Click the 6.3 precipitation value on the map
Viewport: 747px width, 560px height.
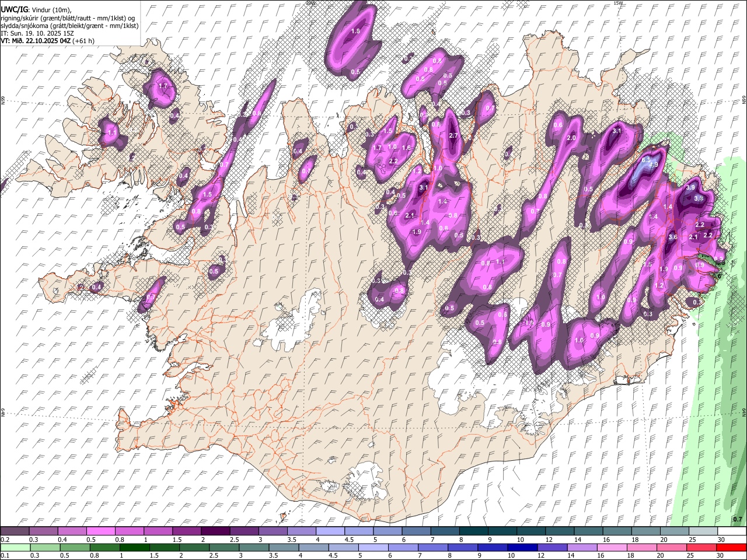pyautogui.click(x=646, y=159)
